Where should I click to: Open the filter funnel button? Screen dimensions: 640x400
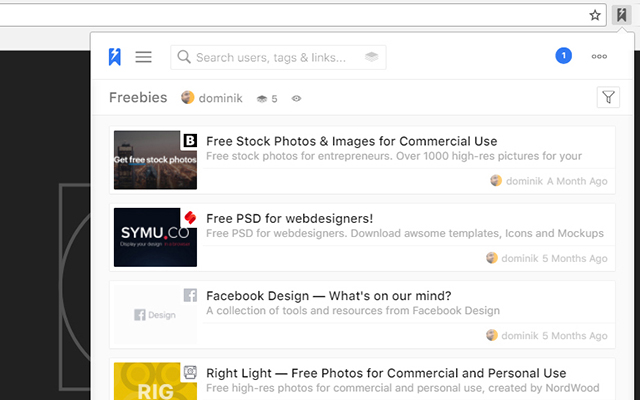608,97
